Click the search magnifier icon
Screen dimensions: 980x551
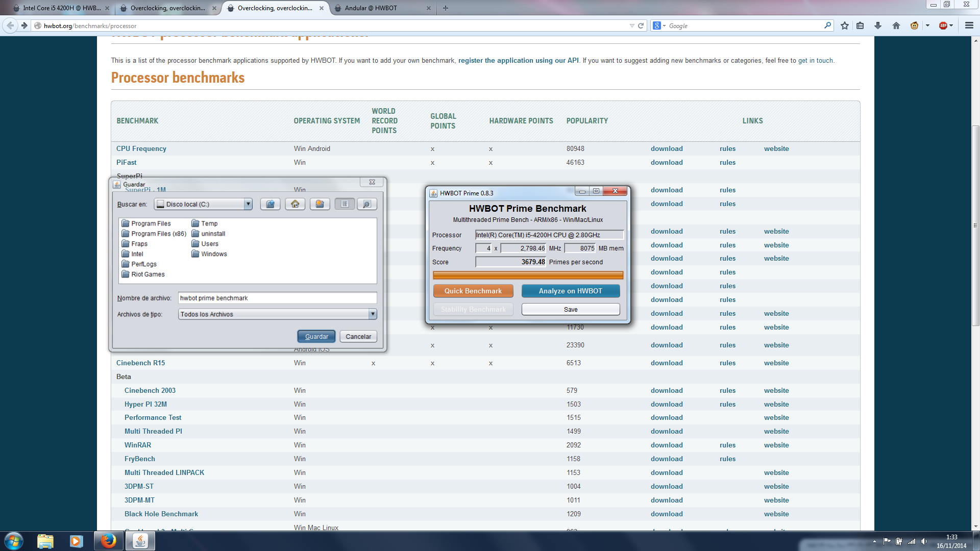827,26
